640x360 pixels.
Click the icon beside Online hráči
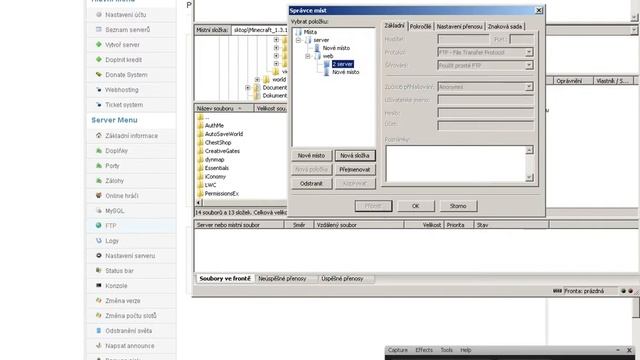(99, 196)
